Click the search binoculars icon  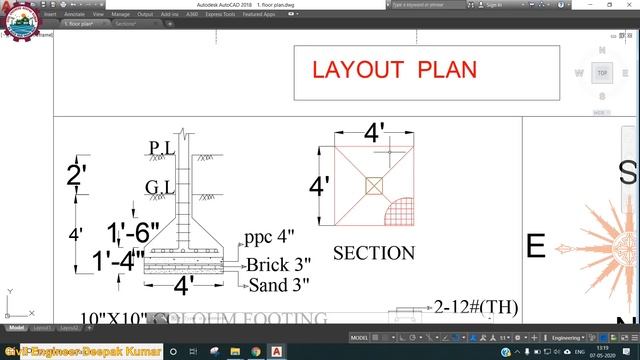point(471,5)
